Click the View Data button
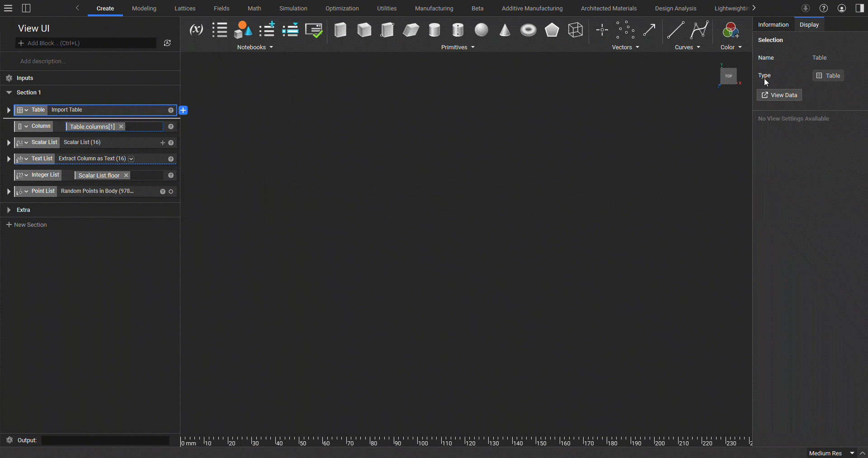 click(779, 95)
